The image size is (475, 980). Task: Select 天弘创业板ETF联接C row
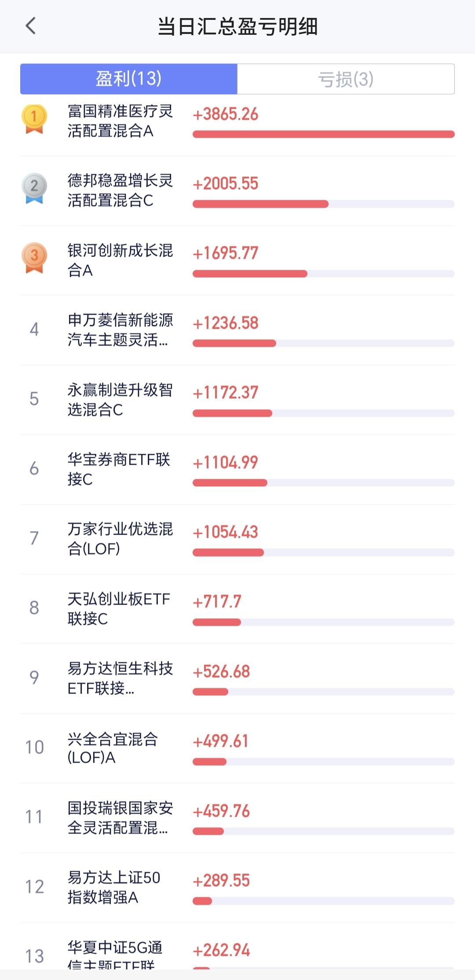[x=237, y=609]
